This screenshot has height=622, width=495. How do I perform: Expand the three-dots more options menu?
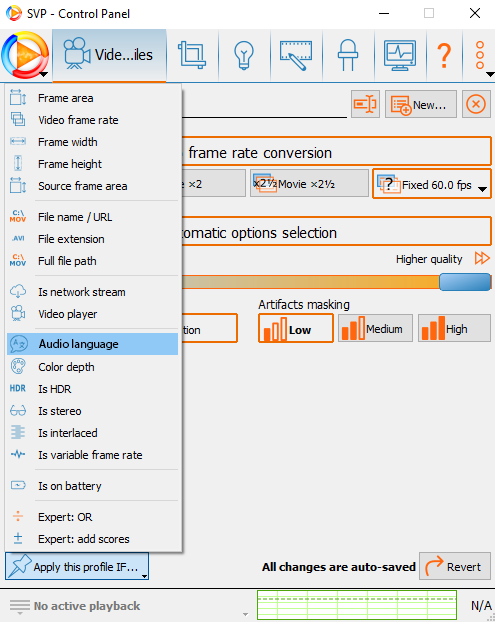[480, 55]
